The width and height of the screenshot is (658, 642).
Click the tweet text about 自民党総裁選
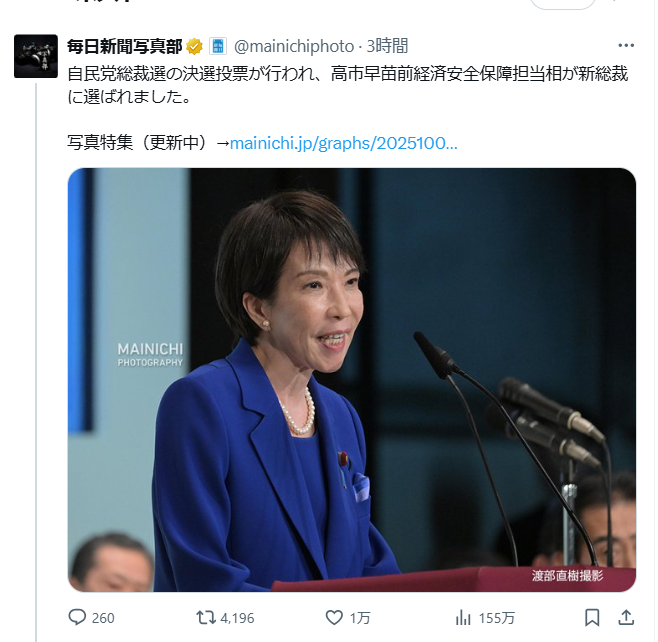click(347, 85)
